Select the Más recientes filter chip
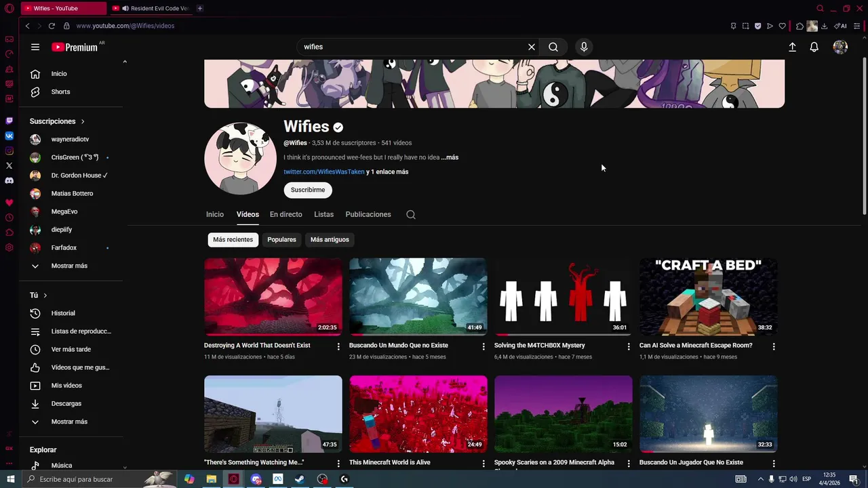Viewport: 868px width, 488px height. pos(233,239)
